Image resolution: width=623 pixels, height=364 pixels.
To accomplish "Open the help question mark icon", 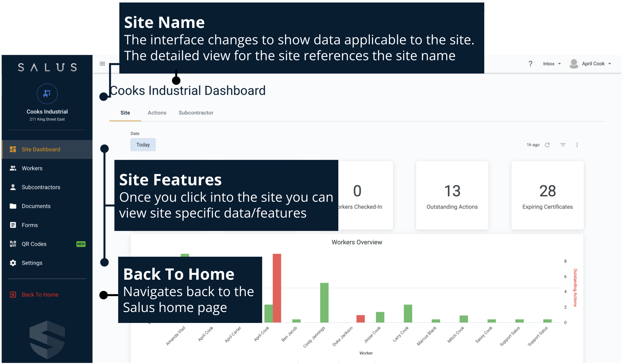I will coord(530,64).
